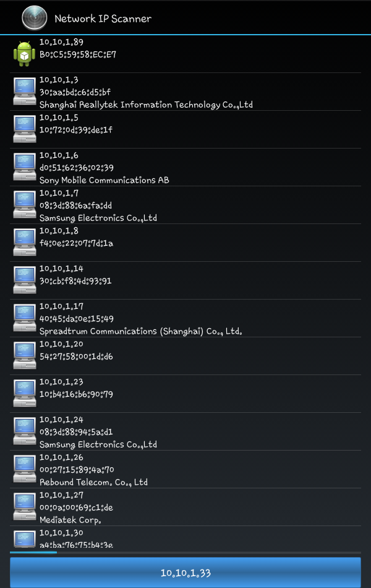The width and height of the screenshot is (371, 588).
Task: Select the Shanghai Reallytek Information Technology entry
Action: point(185,92)
